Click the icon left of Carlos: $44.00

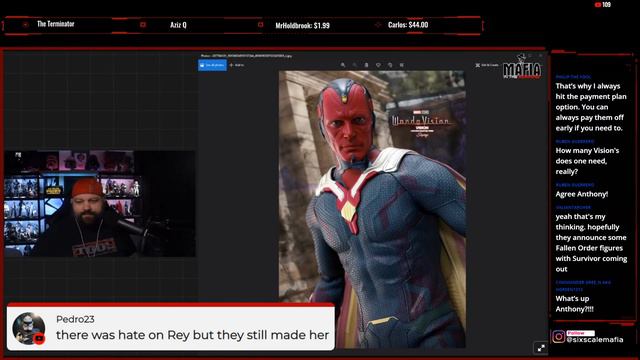(x=378, y=25)
